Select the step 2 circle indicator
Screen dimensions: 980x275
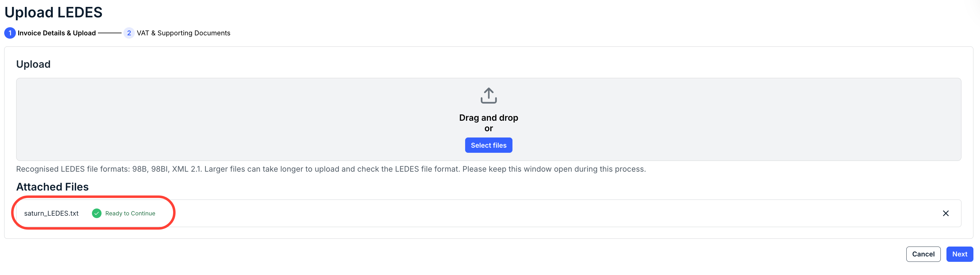[x=129, y=33]
